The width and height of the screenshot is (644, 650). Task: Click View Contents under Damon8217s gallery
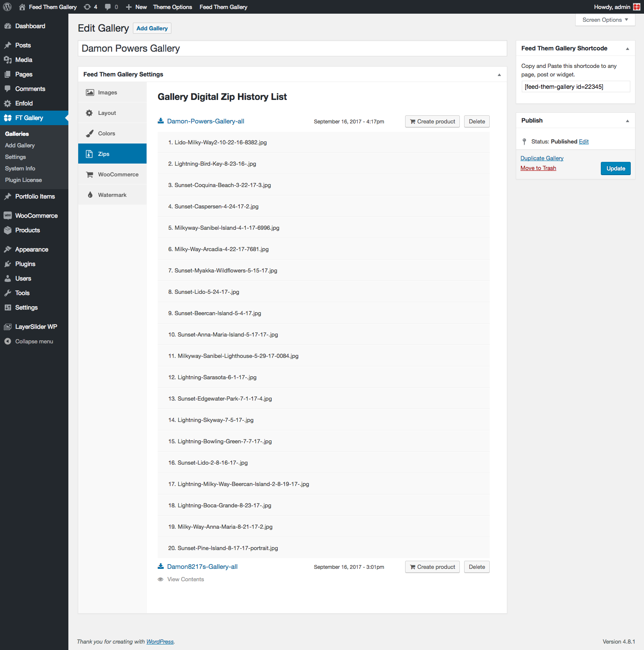(x=185, y=580)
